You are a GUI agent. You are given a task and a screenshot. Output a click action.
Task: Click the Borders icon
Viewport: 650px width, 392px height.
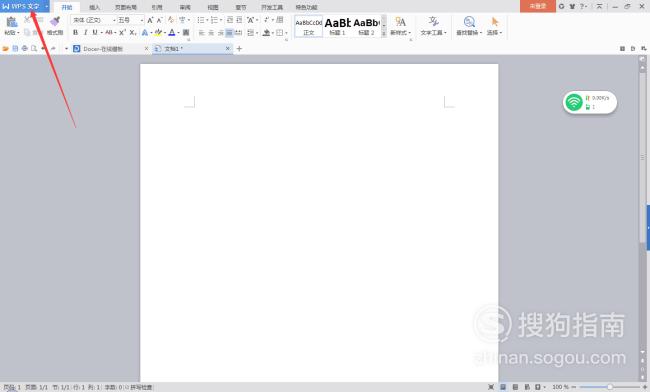point(280,33)
